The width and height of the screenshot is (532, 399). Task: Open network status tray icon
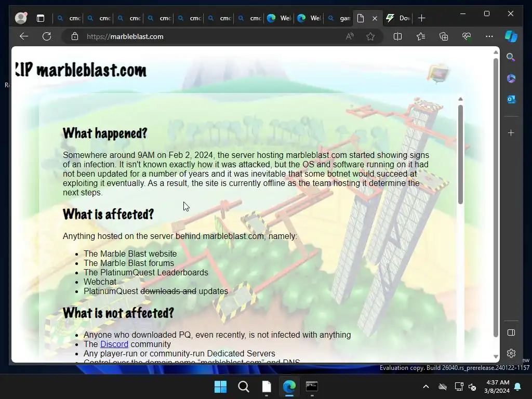tap(459, 387)
